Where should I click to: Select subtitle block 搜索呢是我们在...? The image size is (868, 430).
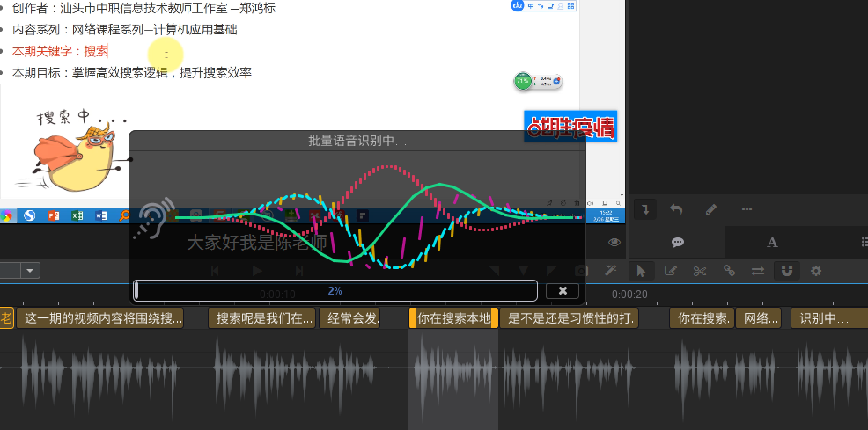262,318
